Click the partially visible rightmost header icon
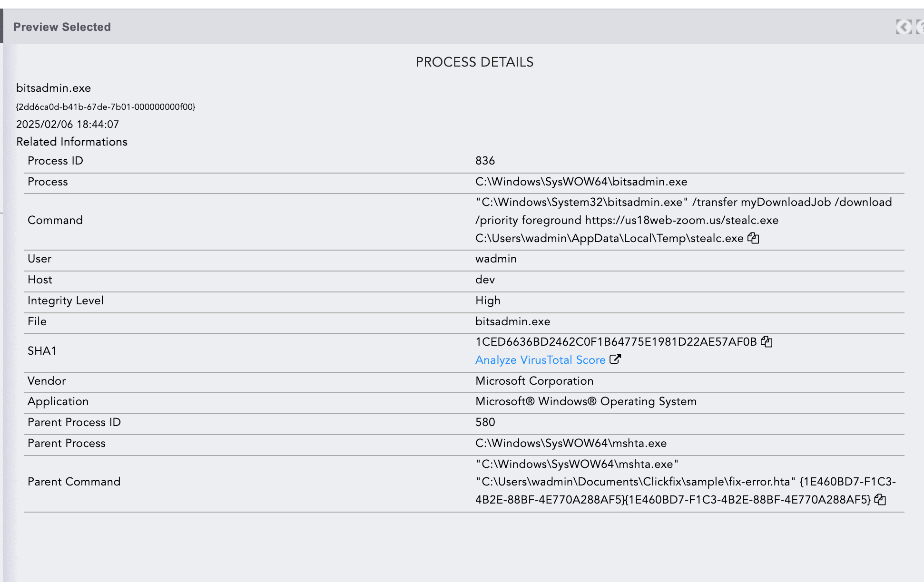Viewport: 924px width, 582px height. pyautogui.click(x=920, y=27)
